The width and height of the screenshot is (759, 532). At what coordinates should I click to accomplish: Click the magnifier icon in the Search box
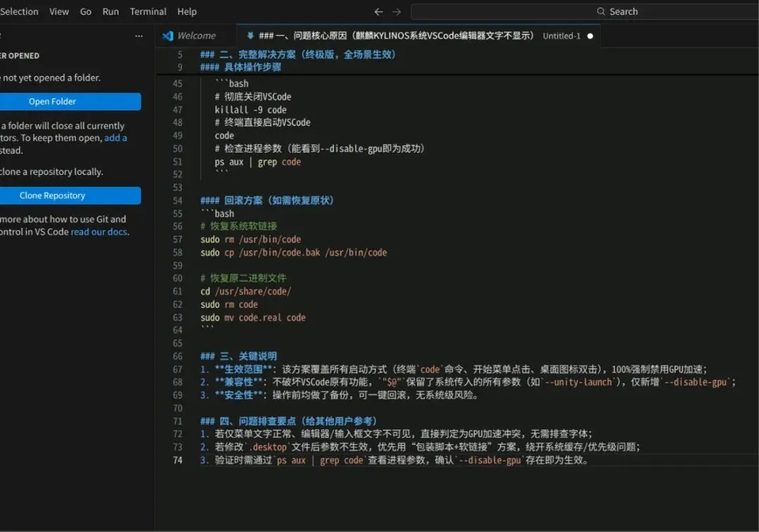pos(601,11)
